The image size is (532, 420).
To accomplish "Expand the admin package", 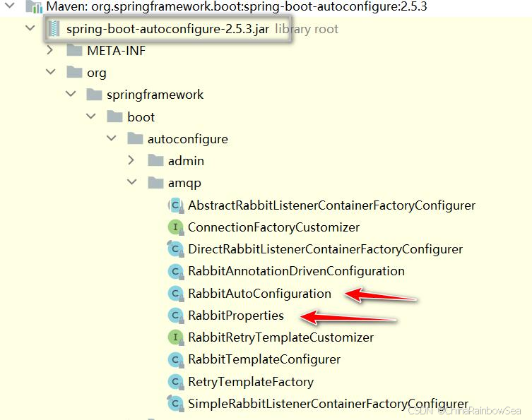I will tap(131, 160).
